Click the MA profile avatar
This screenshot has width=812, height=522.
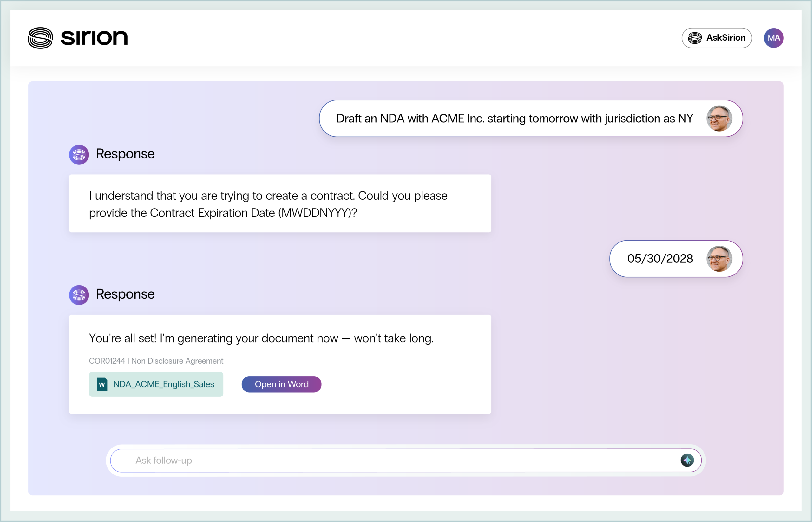(x=773, y=38)
